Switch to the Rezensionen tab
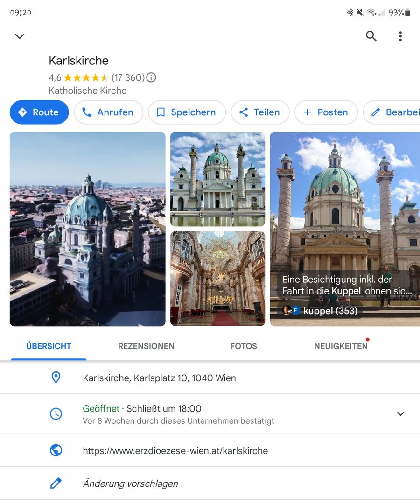 [146, 346]
